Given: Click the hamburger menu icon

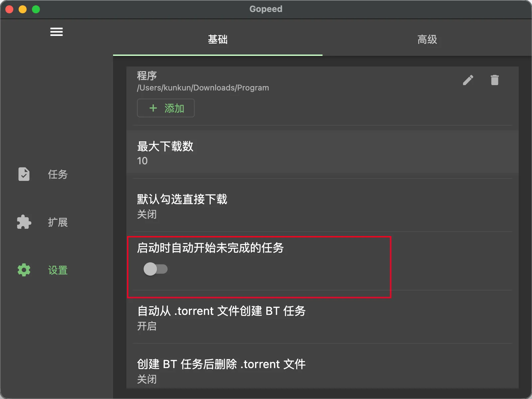Looking at the screenshot, I should tap(56, 32).
